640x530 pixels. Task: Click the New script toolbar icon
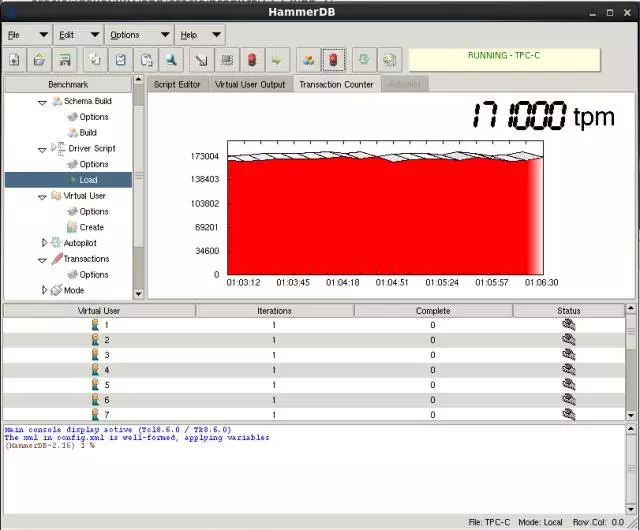[x=15, y=60]
